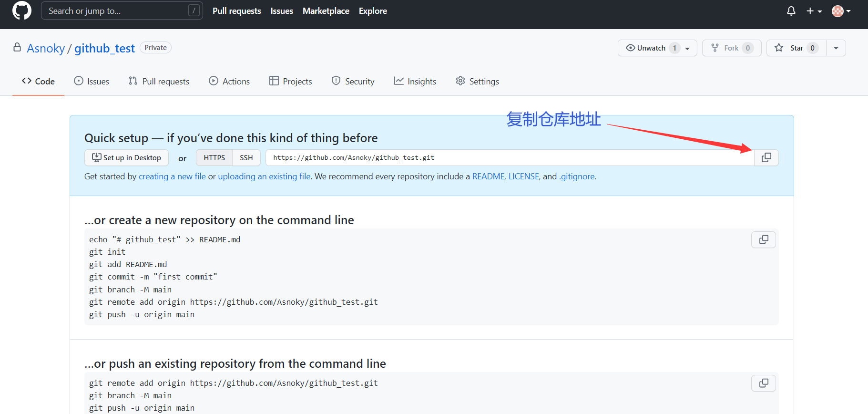Focus the Search or jump to field
868x414 pixels.
coord(122,10)
